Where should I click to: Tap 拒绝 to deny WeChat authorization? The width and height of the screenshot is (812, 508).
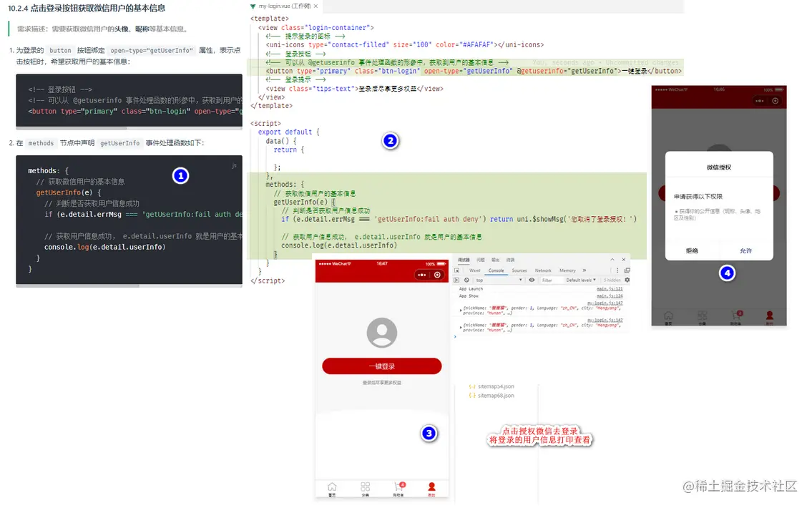coord(692,250)
